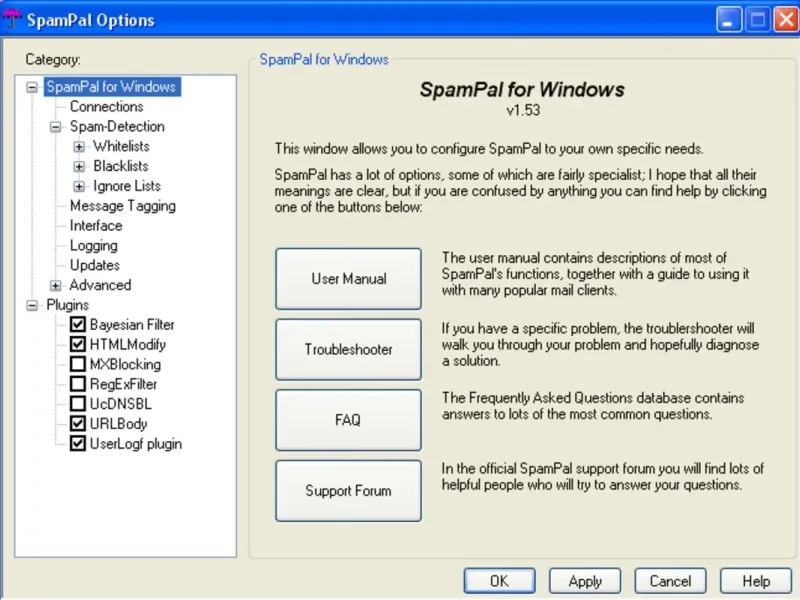Minimize the SpamPal Options window
The height and width of the screenshot is (600, 800).
[x=729, y=20]
